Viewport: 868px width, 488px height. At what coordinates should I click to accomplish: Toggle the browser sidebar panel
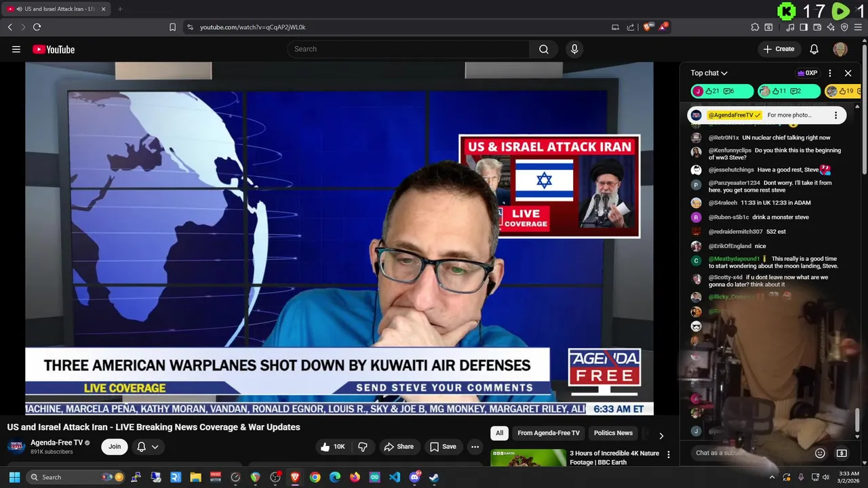coord(804,27)
